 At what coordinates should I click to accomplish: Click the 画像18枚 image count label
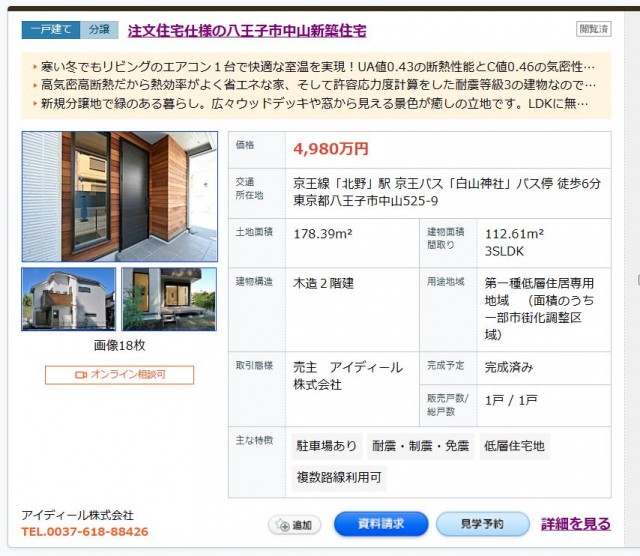click(120, 345)
